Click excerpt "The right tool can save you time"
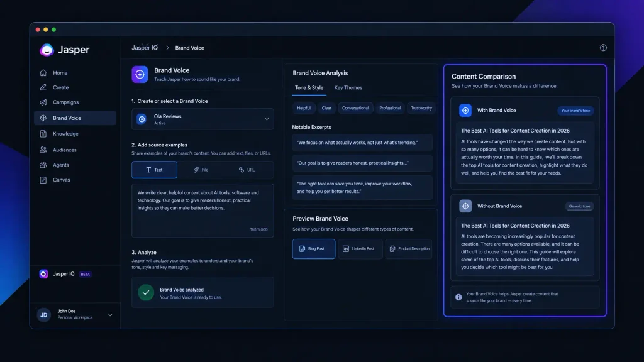Image resolution: width=644 pixels, height=362 pixels. [x=362, y=187]
